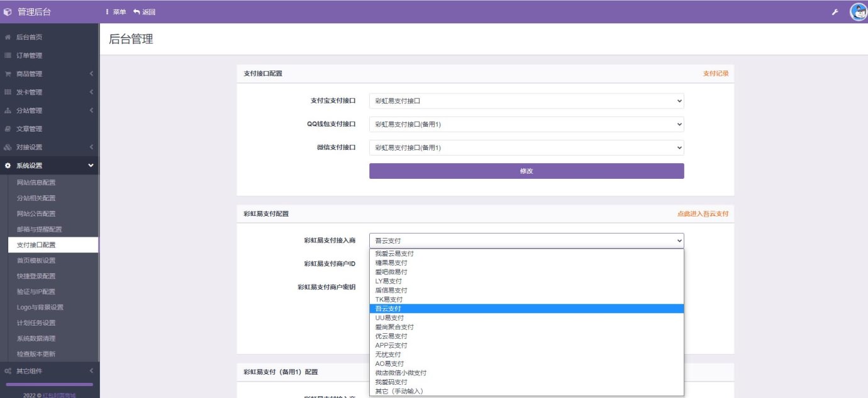Click the 后台管理 page heading

[131, 39]
